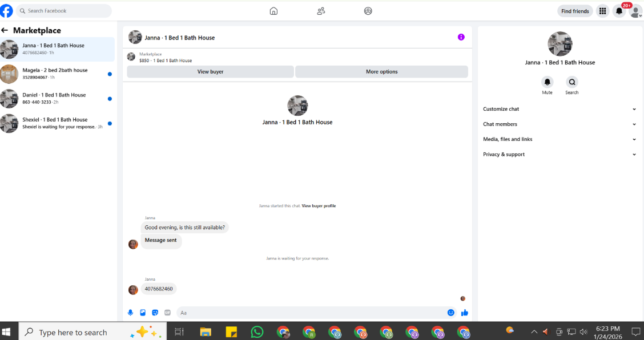644x340 pixels.
Task: Expand the Customize chat section
Action: [x=560, y=109]
